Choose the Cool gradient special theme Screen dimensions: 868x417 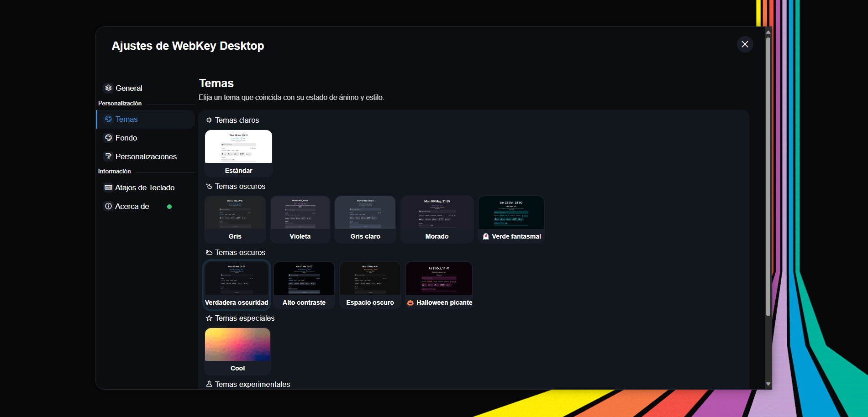tap(237, 351)
